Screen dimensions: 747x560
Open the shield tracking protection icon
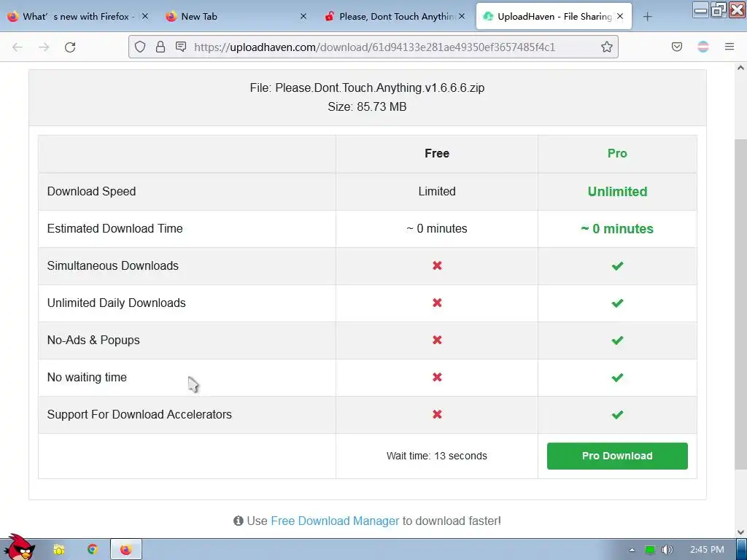[x=139, y=47]
